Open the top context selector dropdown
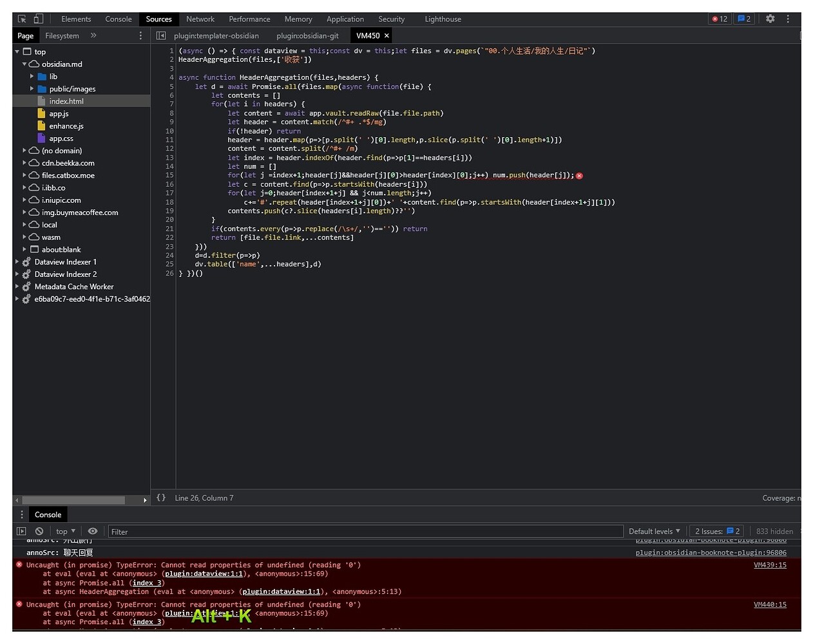This screenshot has width=813, height=644. tap(65, 531)
